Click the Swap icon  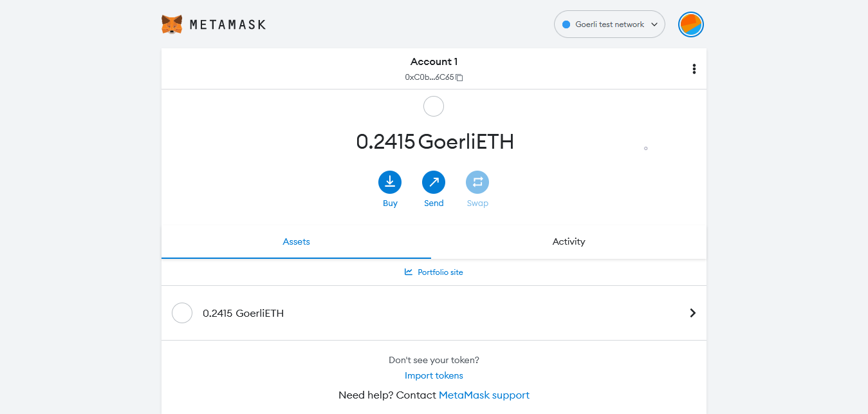pos(477,182)
